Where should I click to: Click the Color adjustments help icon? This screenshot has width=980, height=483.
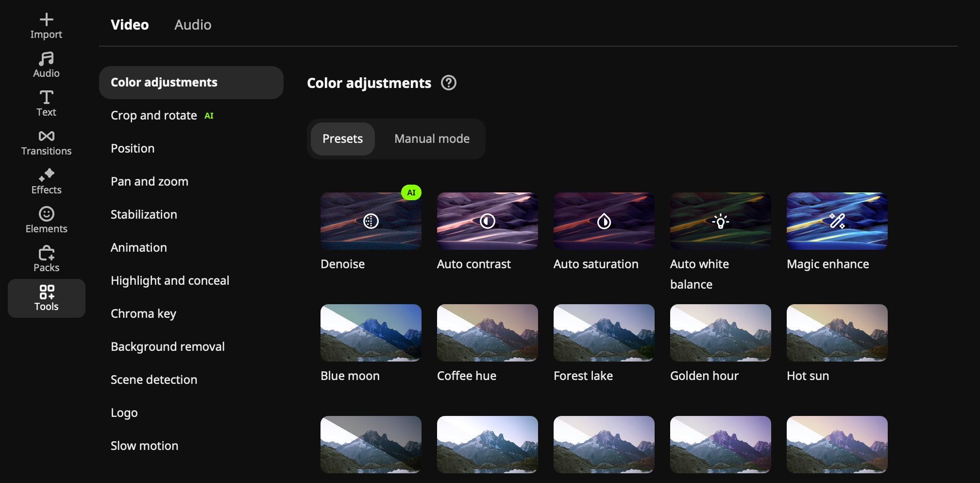point(448,83)
